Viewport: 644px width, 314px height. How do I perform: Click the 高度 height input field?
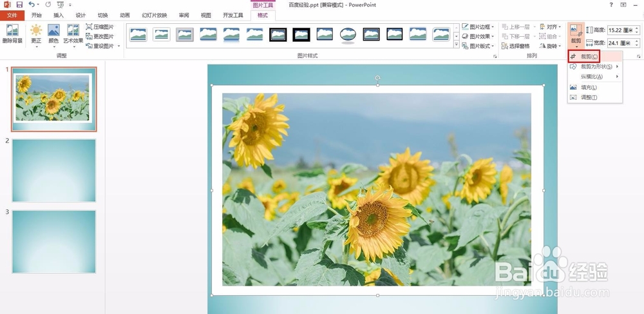coord(620,30)
